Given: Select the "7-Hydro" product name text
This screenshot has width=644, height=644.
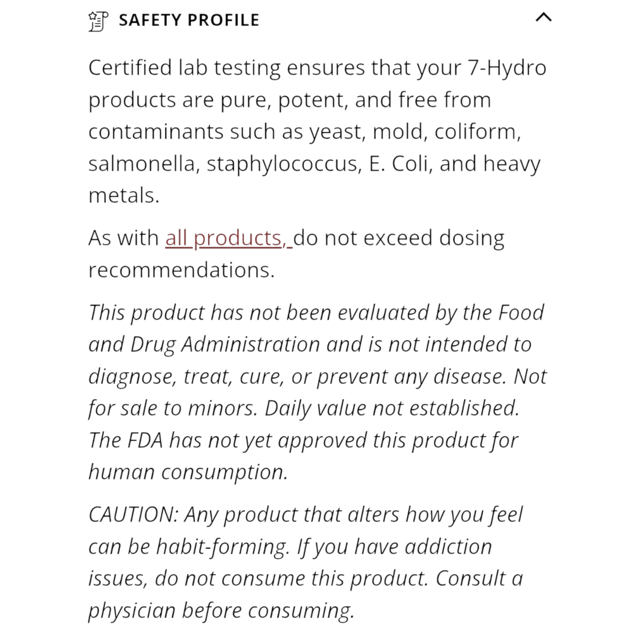Looking at the screenshot, I should (507, 68).
